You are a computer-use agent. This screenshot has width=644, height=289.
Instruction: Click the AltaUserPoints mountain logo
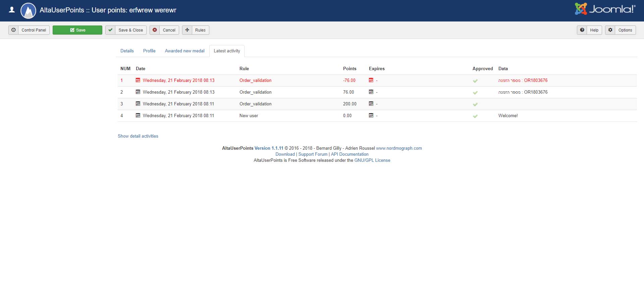tap(28, 11)
